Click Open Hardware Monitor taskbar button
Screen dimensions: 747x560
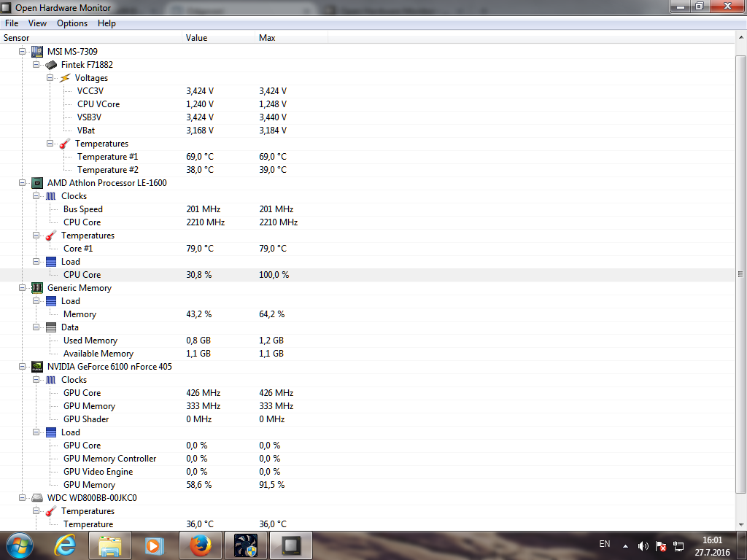[291, 545]
